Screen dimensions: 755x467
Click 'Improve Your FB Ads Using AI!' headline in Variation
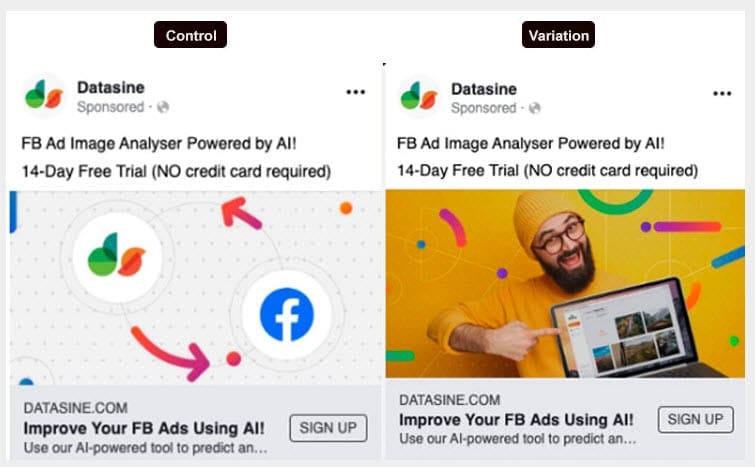pyautogui.click(x=516, y=420)
